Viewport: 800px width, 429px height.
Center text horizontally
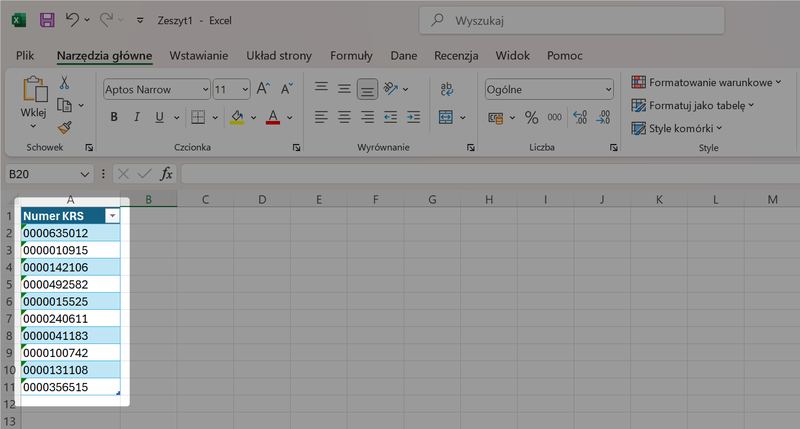click(344, 117)
